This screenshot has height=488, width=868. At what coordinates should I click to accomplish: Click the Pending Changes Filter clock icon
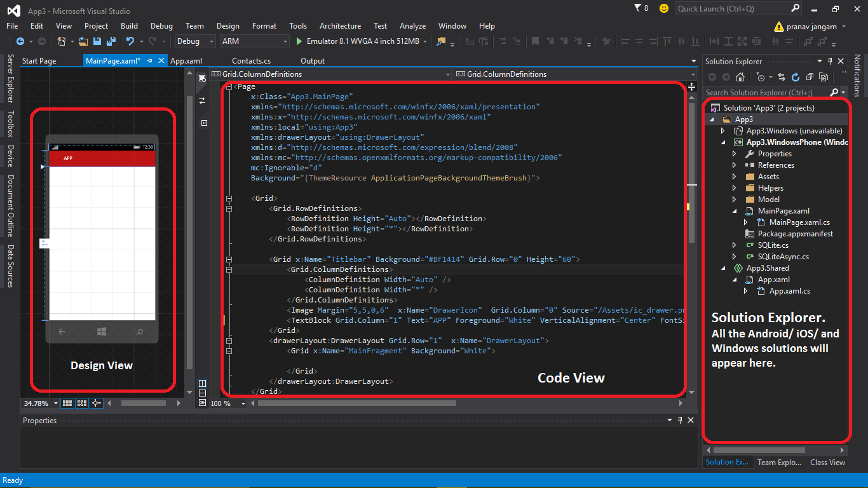coord(761,77)
